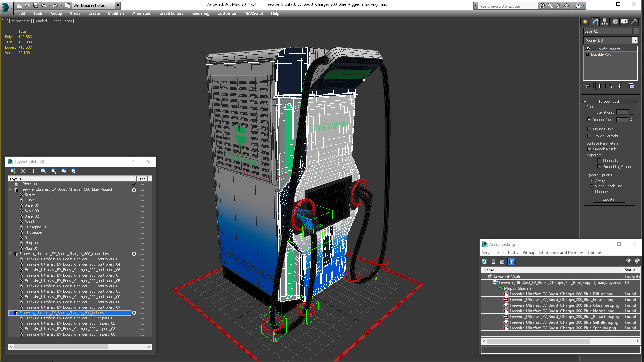Click Refresh icon in Asset Tracking toolbar
Viewport: 644px width, 362px height.
coord(484,262)
